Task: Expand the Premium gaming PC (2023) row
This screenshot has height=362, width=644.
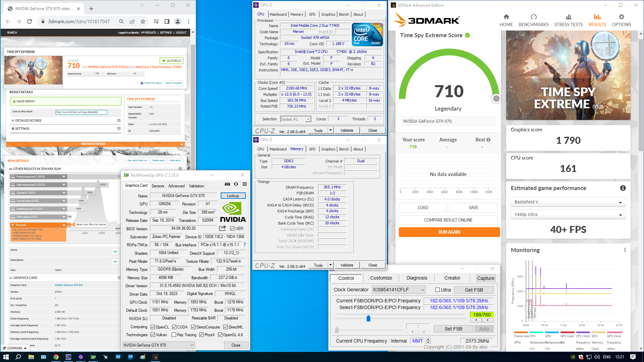Action: point(64,177)
